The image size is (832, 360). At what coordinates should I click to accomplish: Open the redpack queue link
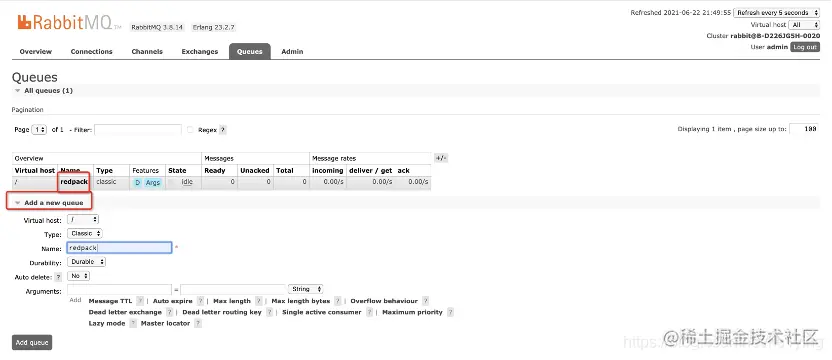[x=74, y=182]
